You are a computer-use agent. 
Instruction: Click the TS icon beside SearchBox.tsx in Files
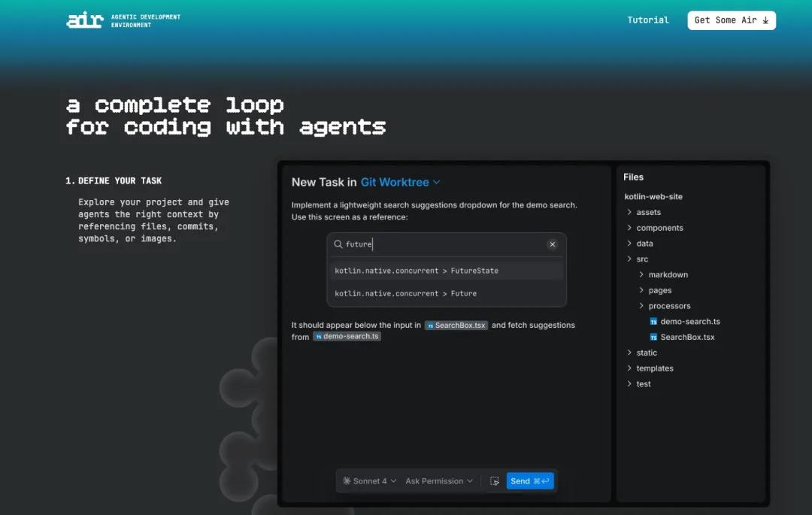coord(653,337)
